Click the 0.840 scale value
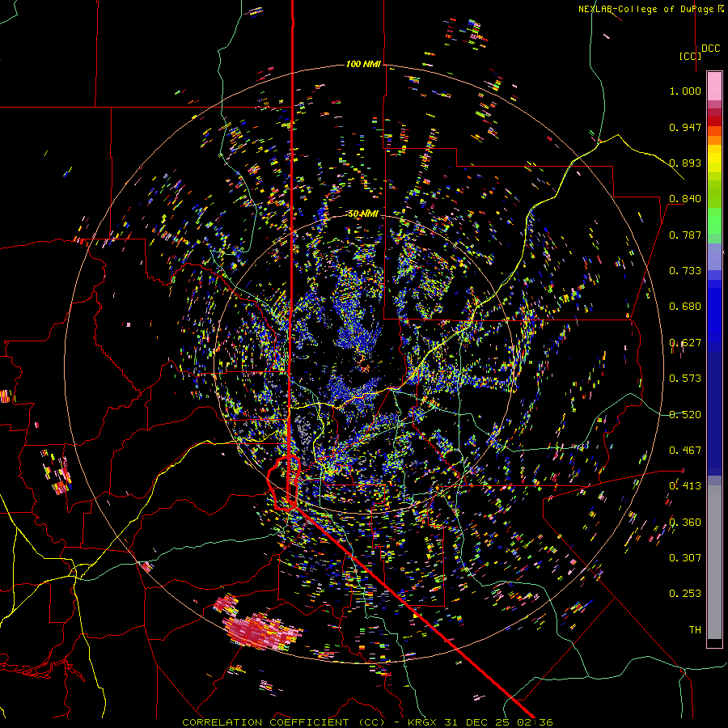The image size is (728, 728). [x=685, y=199]
